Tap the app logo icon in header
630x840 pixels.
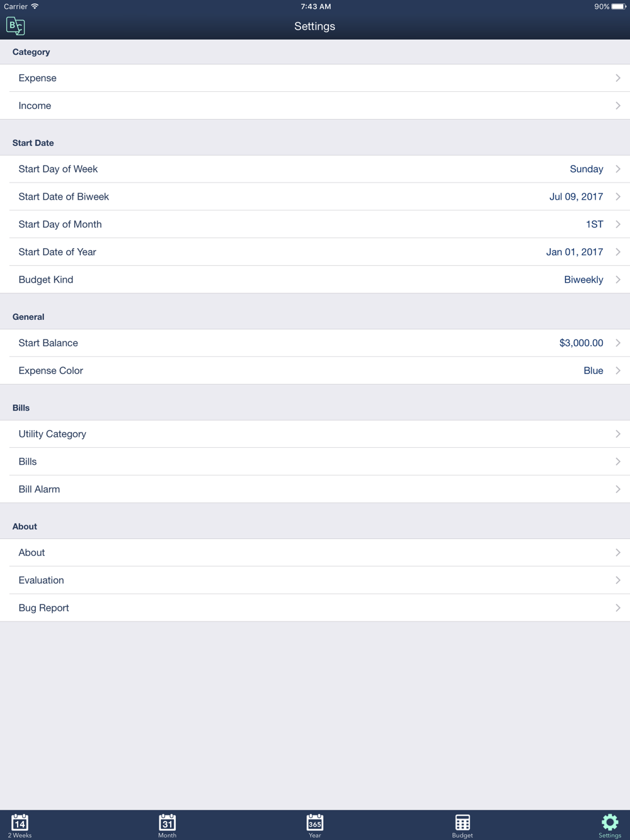[15, 26]
